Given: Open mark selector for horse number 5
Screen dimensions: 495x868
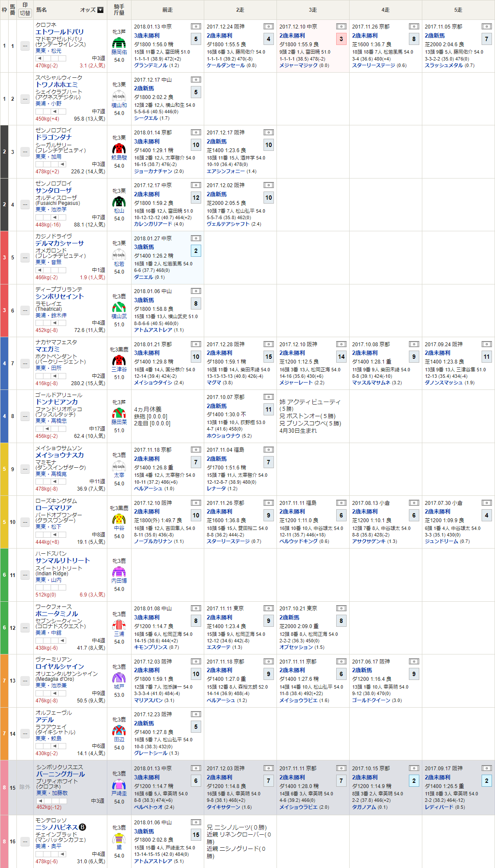Looking at the screenshot, I should coord(25,258).
